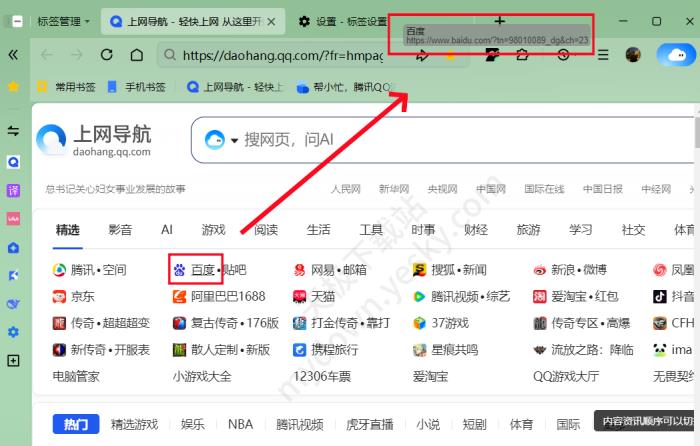Click the address bar URL field
Image resolution: width=700 pixels, height=446 pixels.
(x=280, y=56)
